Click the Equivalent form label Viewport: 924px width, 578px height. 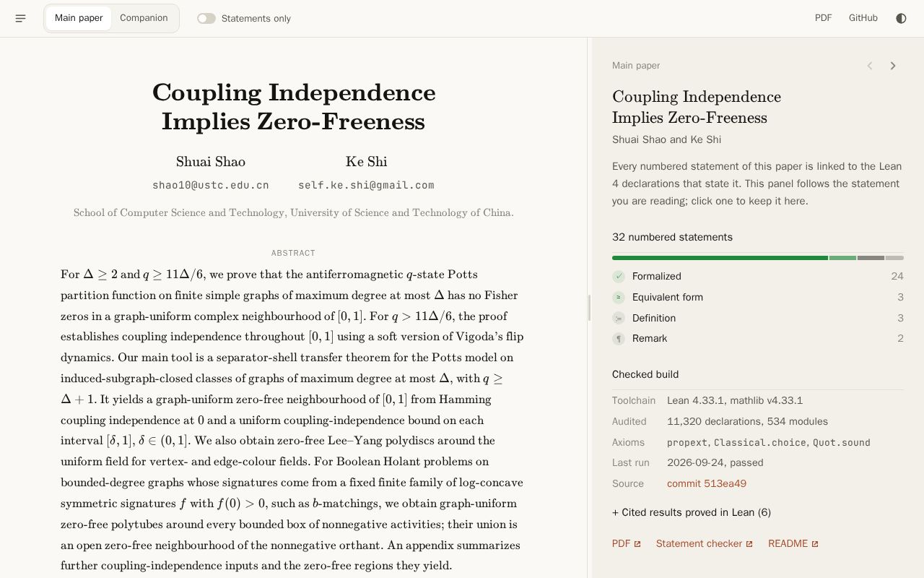(668, 297)
